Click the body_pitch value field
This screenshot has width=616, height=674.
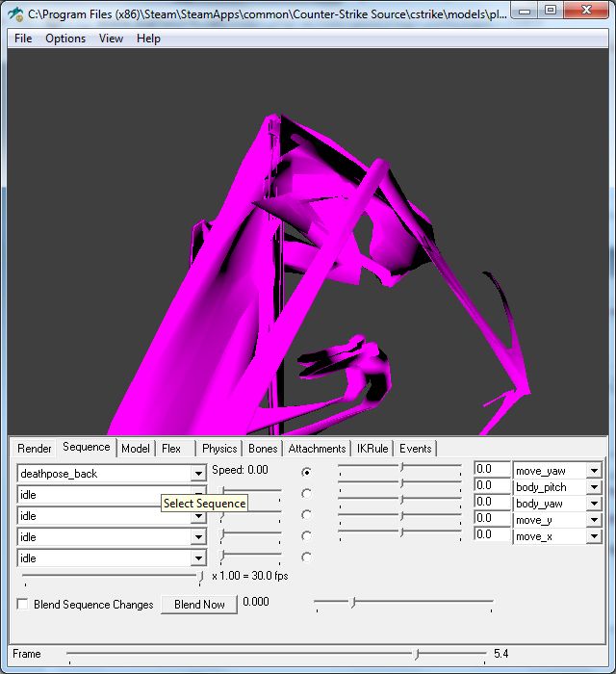(x=492, y=485)
